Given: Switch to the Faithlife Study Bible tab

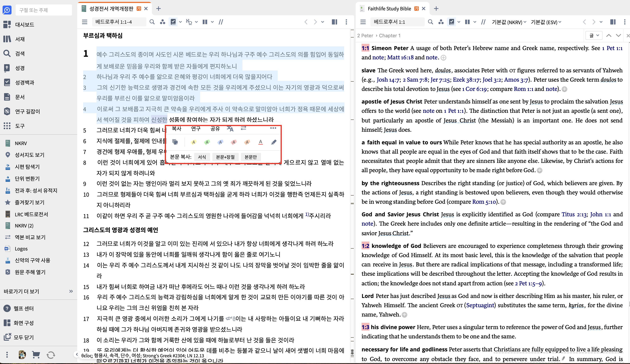Looking at the screenshot, I should (x=389, y=9).
